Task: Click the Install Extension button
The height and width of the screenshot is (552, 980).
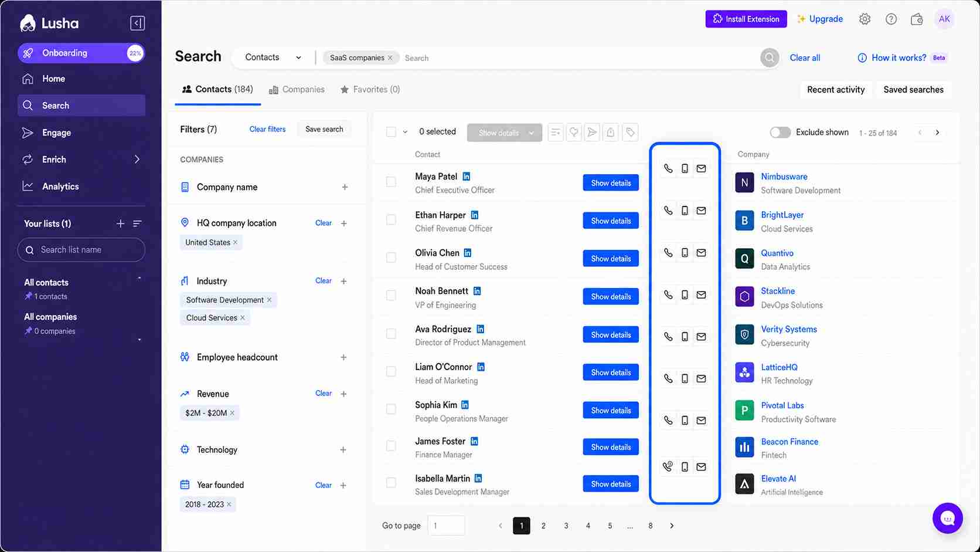Action: point(746,19)
